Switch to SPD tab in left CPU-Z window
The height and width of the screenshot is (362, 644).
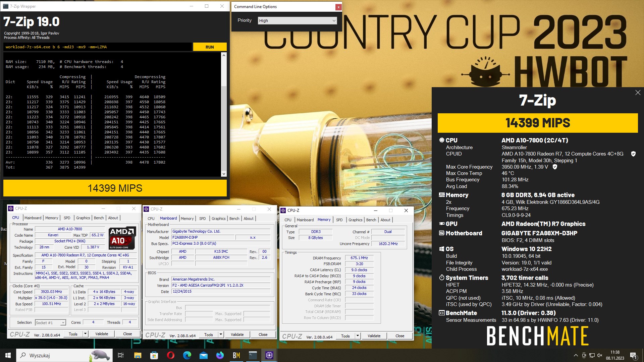pyautogui.click(x=67, y=218)
